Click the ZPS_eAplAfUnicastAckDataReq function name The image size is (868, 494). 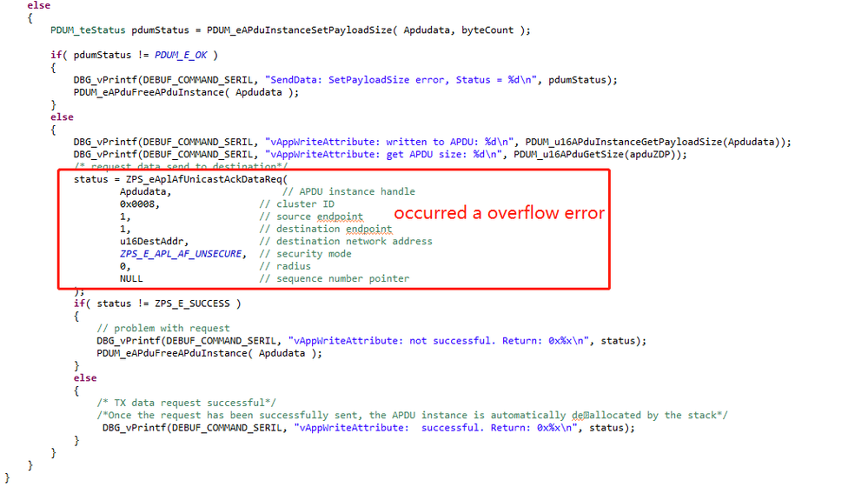point(204,179)
